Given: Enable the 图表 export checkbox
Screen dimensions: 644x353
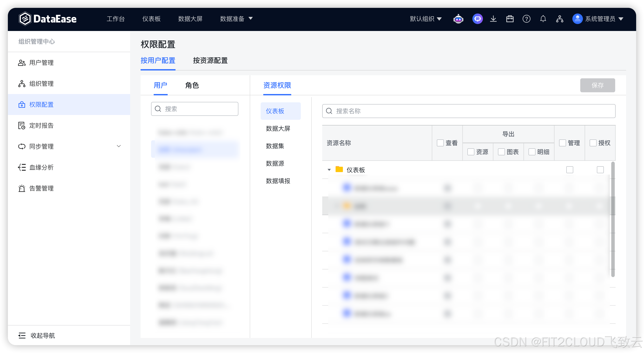Looking at the screenshot, I should 501,152.
